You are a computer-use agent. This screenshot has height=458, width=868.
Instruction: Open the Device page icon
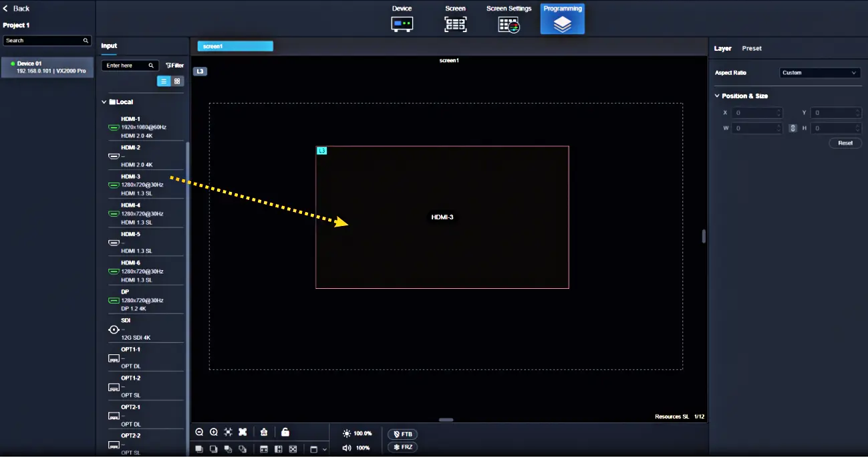coord(402,24)
